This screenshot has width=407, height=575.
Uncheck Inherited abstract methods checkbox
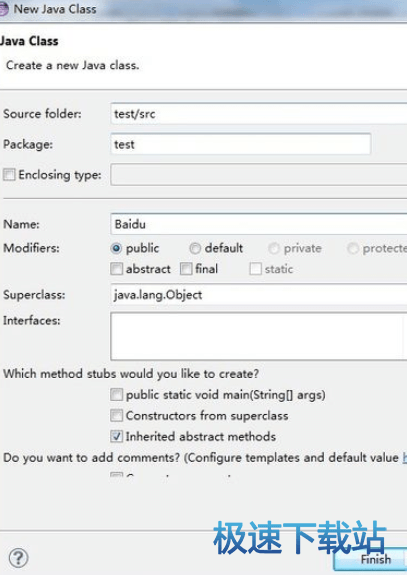[117, 436]
